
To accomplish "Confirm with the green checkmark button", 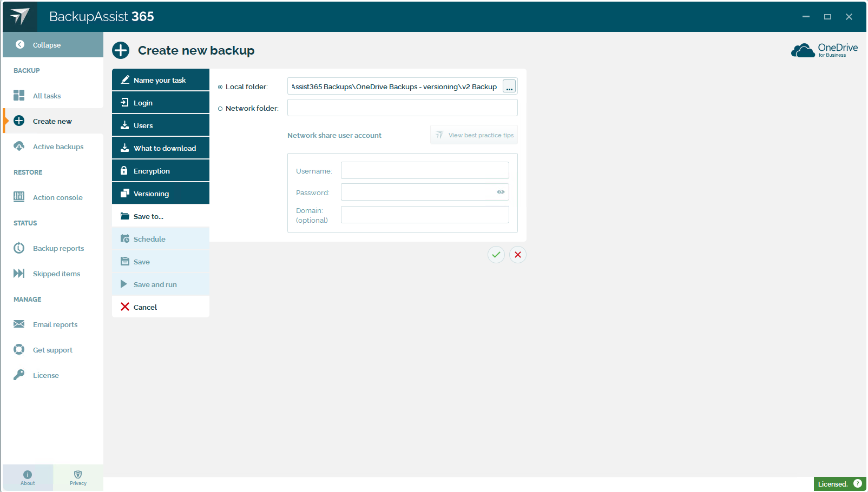I will [496, 255].
